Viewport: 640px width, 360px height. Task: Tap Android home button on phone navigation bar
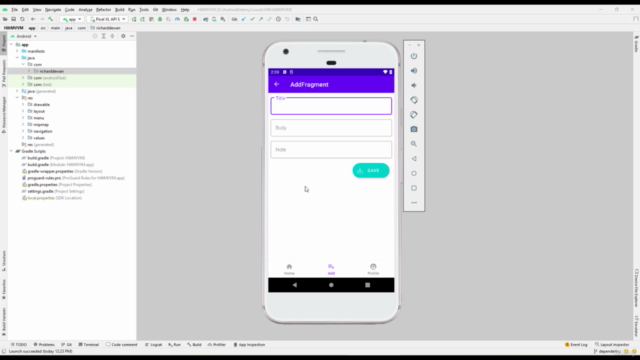[x=331, y=285]
